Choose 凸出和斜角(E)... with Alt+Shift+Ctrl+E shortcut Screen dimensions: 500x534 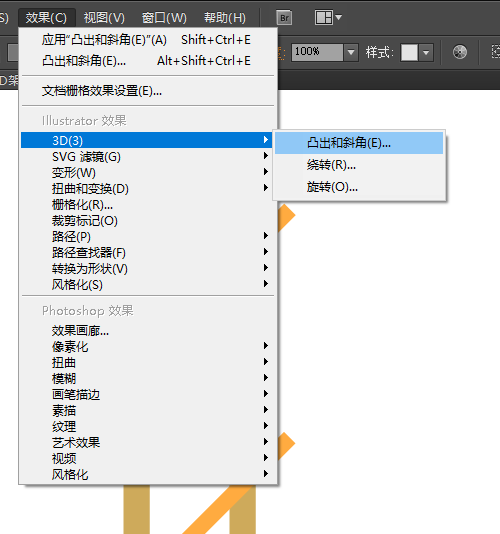point(147,61)
